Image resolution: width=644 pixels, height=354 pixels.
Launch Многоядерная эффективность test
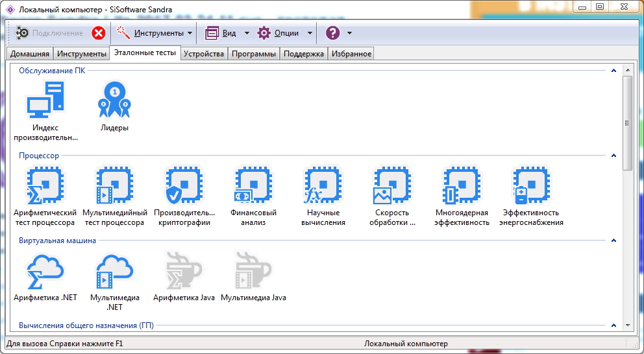462,185
